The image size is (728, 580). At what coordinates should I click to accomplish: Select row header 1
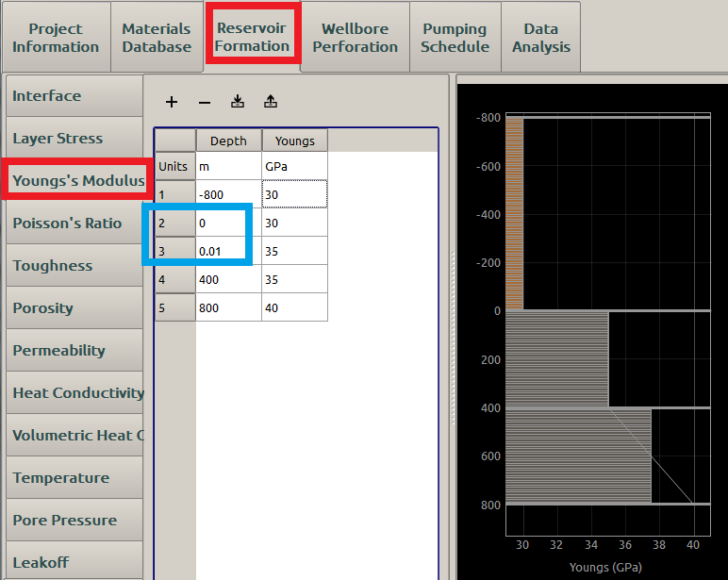coord(175,194)
